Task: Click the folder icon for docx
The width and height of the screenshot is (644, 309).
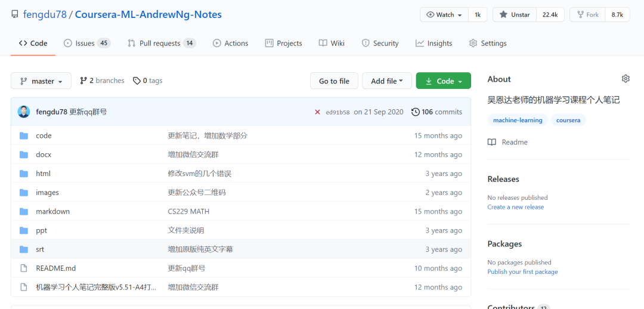Action: pyautogui.click(x=24, y=154)
